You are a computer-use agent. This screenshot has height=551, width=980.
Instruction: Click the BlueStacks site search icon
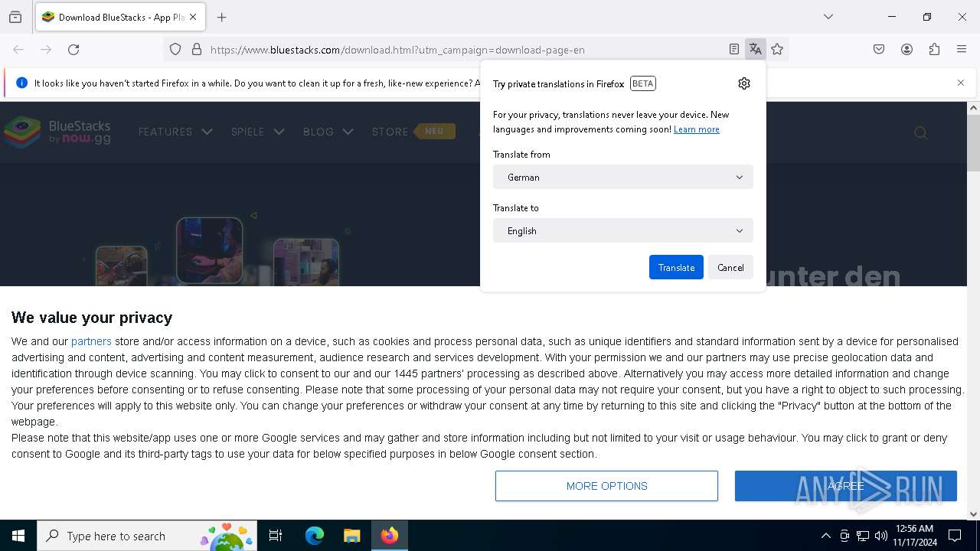pos(921,133)
